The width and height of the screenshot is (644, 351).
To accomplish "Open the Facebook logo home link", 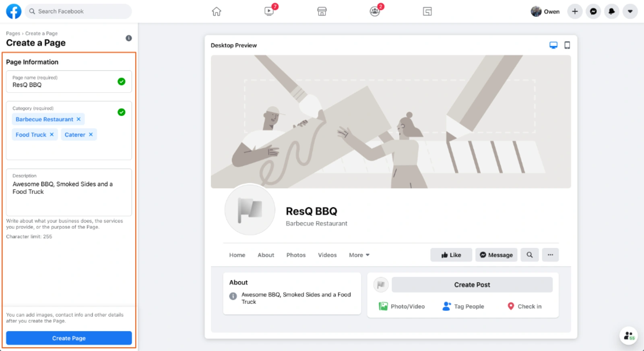I will [x=14, y=11].
